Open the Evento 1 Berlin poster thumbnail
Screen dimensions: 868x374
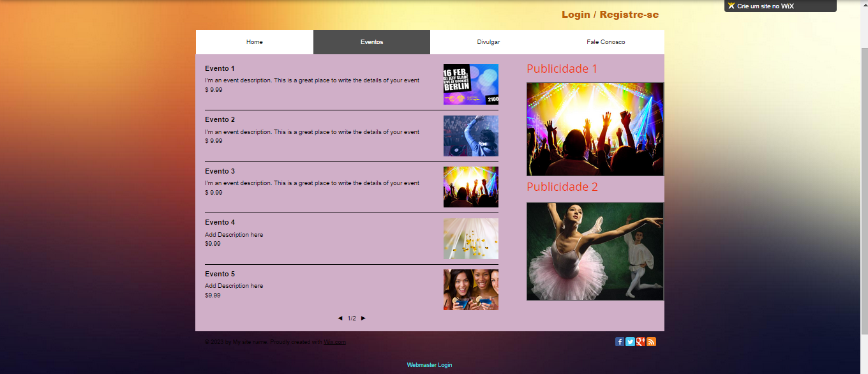coord(471,84)
